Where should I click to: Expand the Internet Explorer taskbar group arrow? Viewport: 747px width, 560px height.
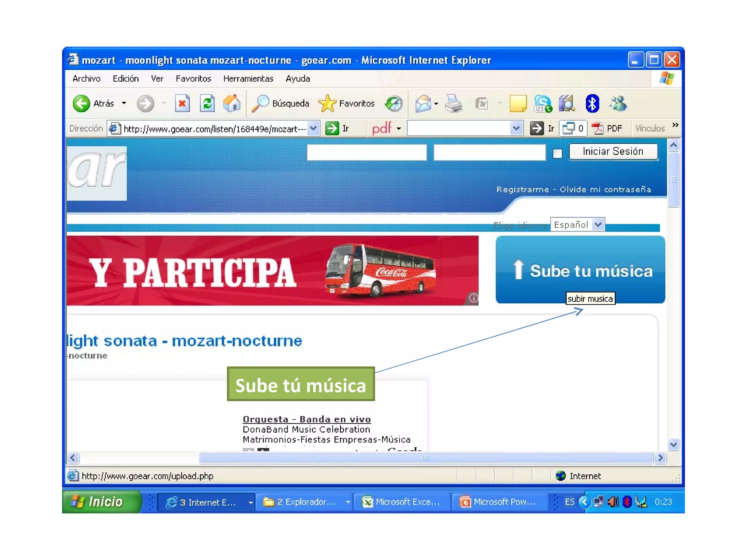click(251, 502)
